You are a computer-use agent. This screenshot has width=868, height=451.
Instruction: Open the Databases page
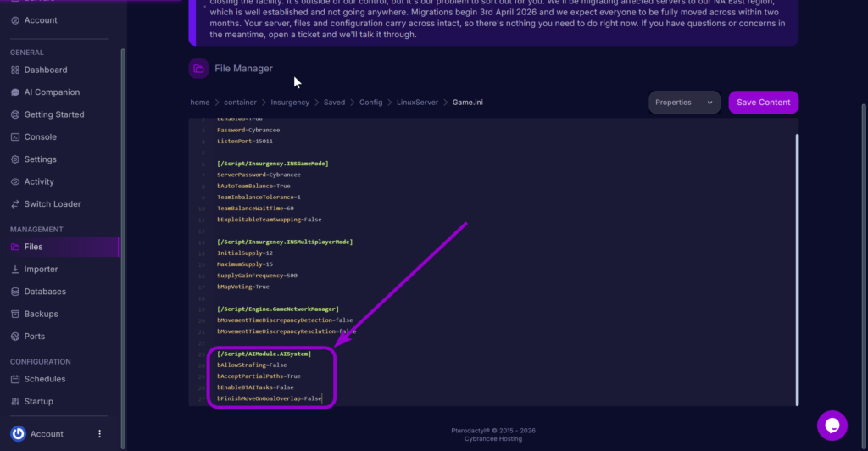point(45,292)
